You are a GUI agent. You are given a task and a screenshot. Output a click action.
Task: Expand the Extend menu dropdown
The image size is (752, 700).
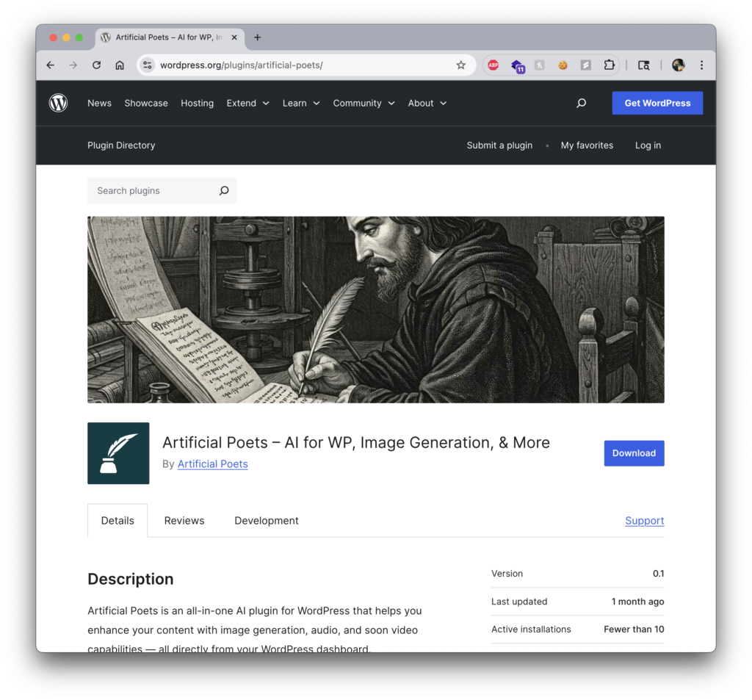click(247, 104)
